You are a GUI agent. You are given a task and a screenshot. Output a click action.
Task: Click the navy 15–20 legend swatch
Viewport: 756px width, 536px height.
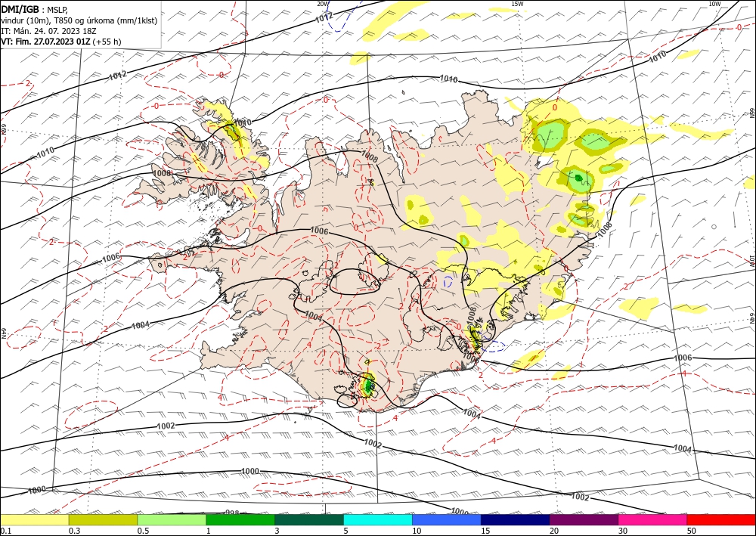pyautogui.click(x=516, y=519)
